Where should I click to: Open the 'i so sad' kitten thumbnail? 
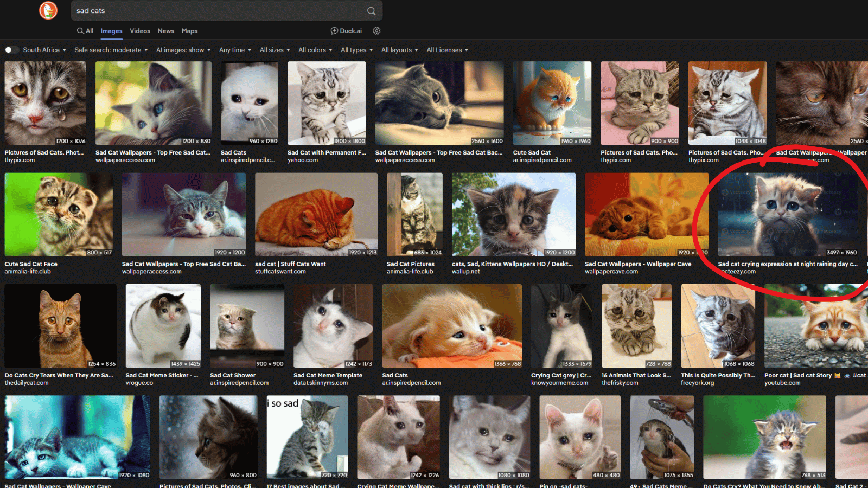[307, 437]
